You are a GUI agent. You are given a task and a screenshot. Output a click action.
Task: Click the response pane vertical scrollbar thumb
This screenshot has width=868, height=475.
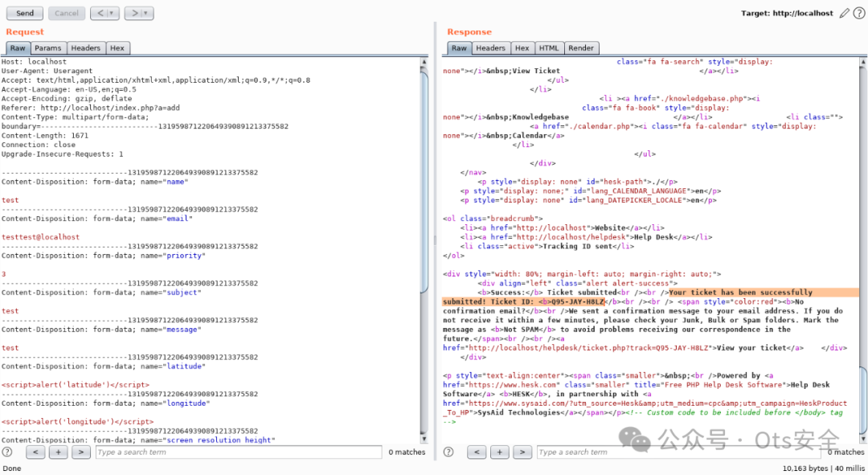863,401
